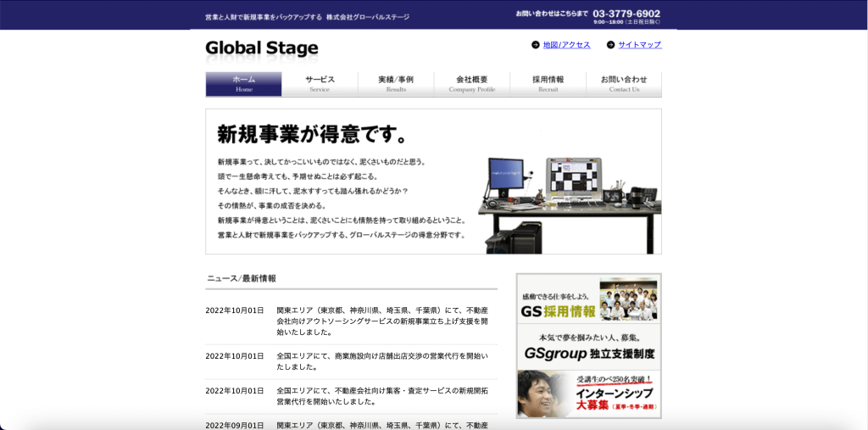
Task: Click the ニュース/最新情報 section heading
Action: click(x=242, y=278)
